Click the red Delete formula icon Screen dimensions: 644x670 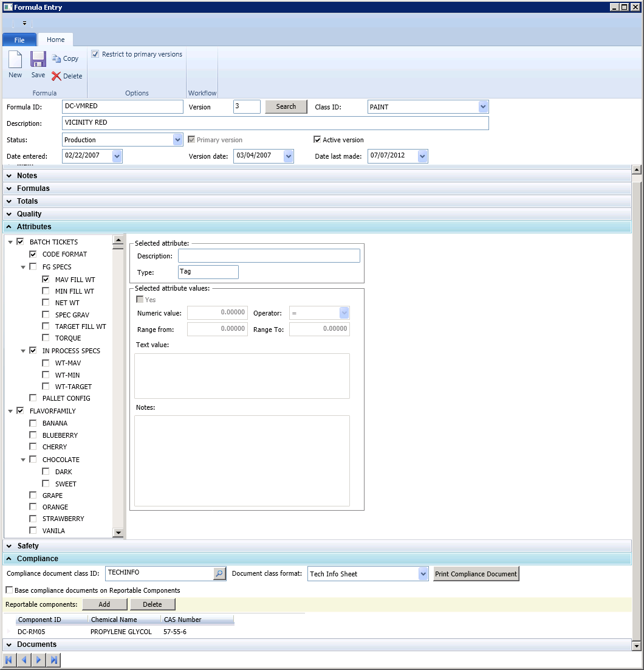click(x=57, y=77)
